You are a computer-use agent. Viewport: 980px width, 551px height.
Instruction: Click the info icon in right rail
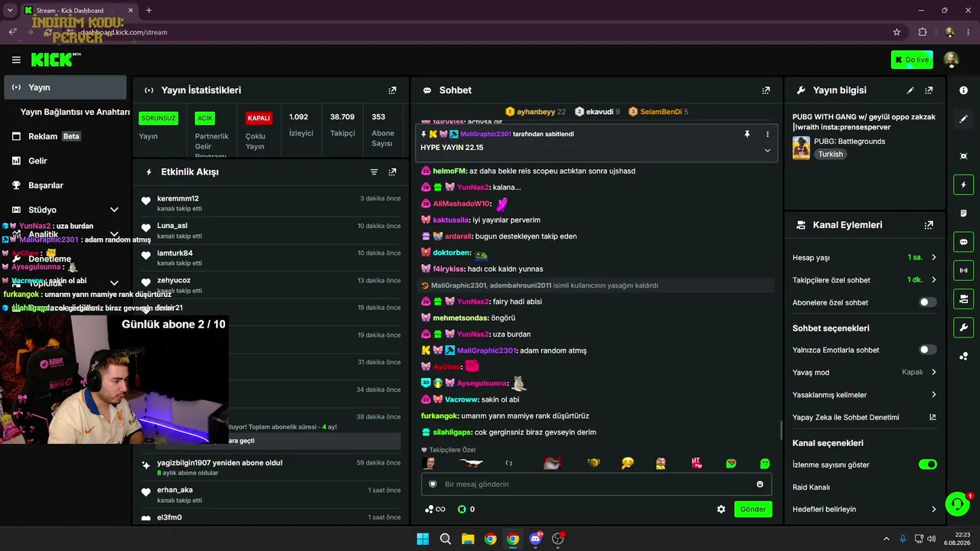pyautogui.click(x=963, y=90)
